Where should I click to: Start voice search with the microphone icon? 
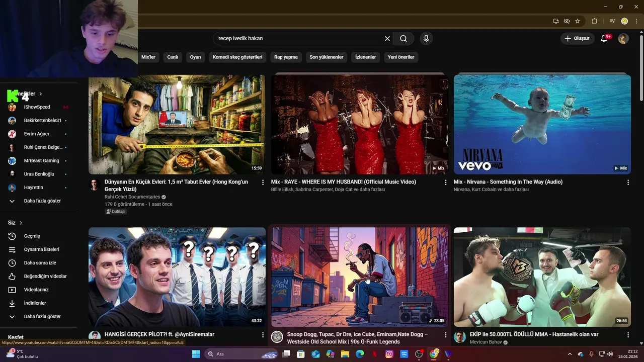(x=426, y=38)
